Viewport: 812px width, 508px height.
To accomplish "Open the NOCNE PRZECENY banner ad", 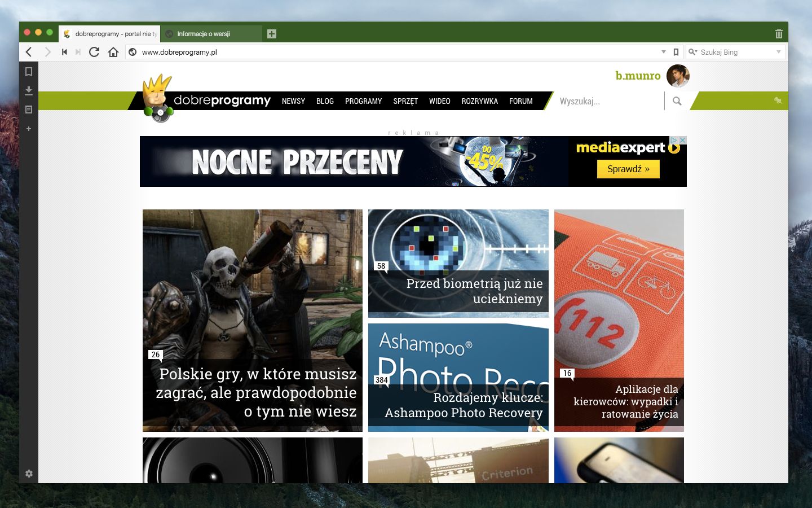I will (x=413, y=161).
